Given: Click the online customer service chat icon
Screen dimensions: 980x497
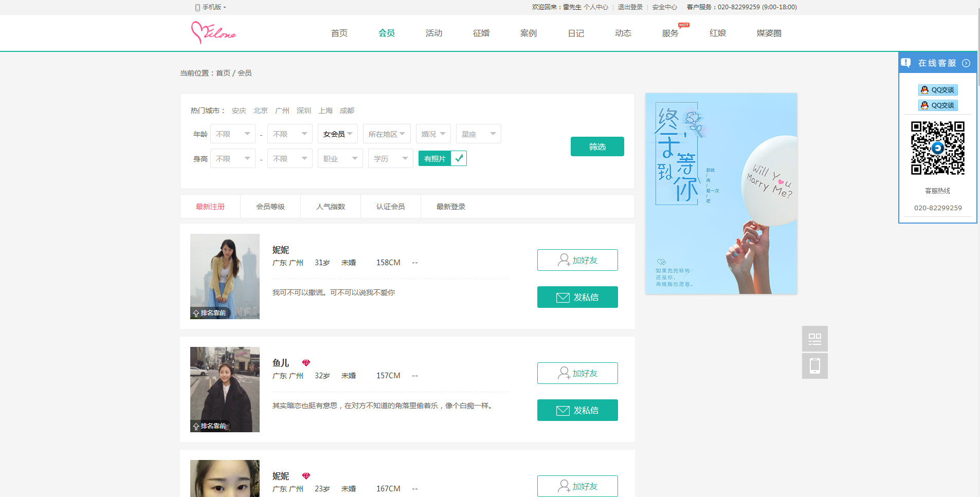Looking at the screenshot, I should click(x=906, y=63).
